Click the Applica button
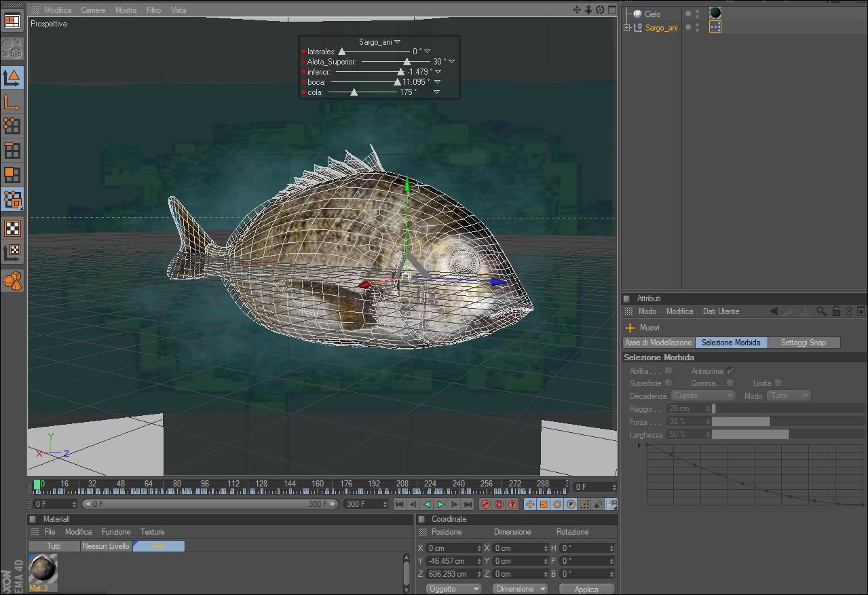The width and height of the screenshot is (868, 595). [586, 589]
